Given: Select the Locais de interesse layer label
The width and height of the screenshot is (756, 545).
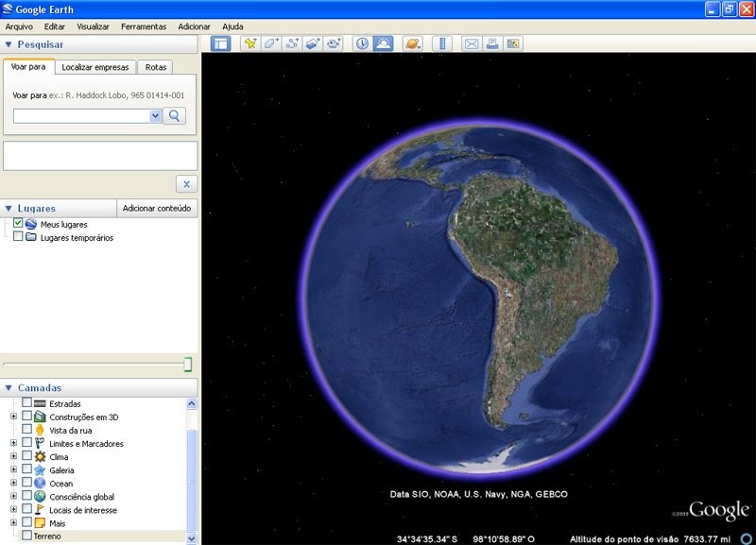Looking at the screenshot, I should coord(83,510).
